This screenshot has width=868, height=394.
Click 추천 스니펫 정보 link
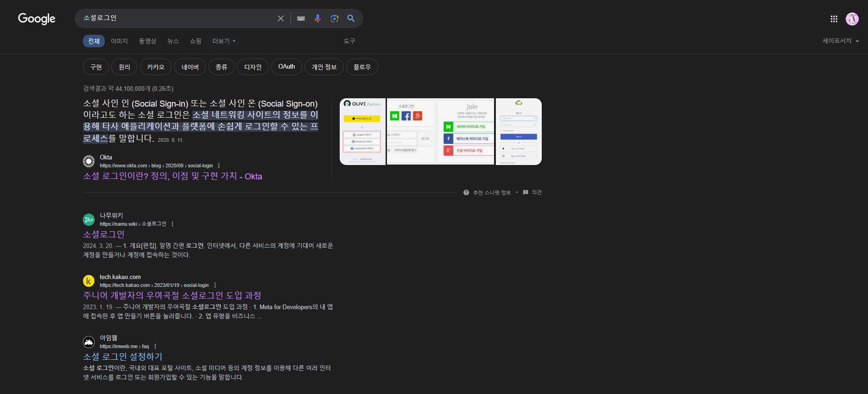[492, 192]
